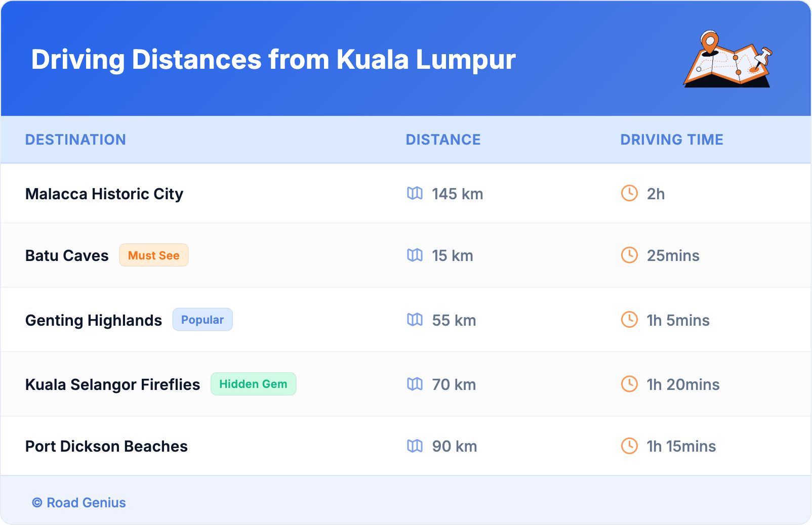
Task: Click the map illustration icon in header
Action: [x=727, y=60]
